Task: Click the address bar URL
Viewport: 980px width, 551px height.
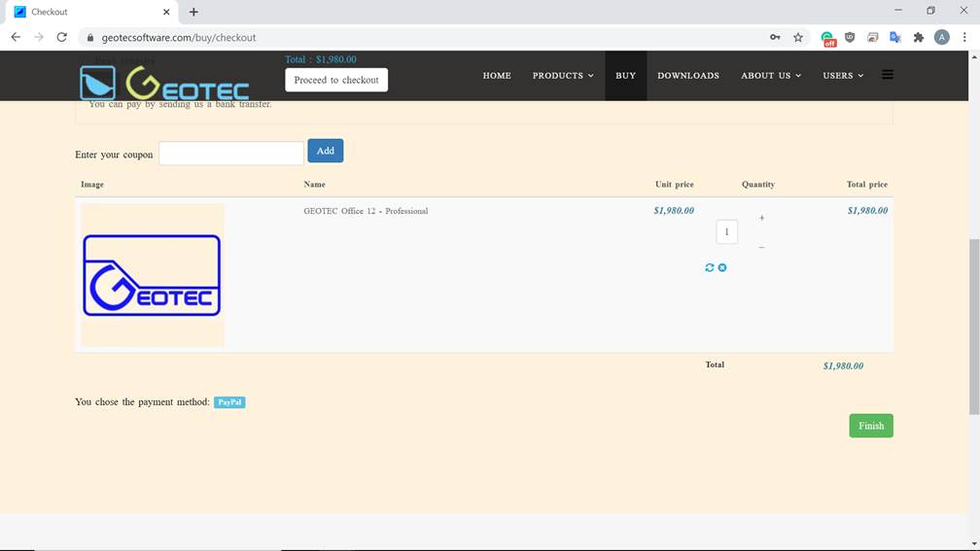Action: pos(179,38)
